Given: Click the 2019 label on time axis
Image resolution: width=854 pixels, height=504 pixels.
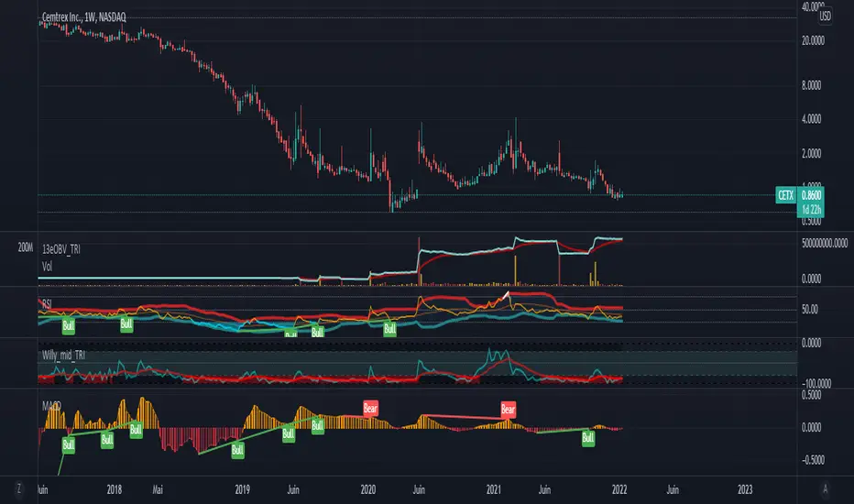Looking at the screenshot, I should 243,489.
